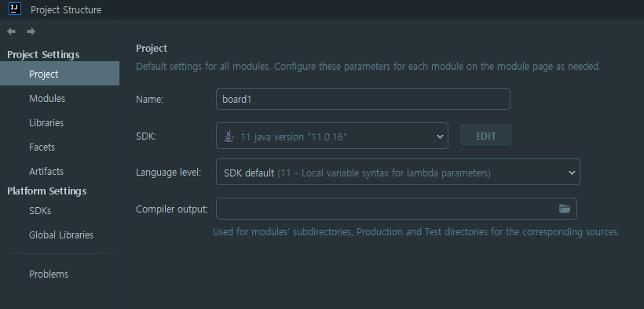Click the back navigation arrow
644x309 pixels.
tap(12, 31)
